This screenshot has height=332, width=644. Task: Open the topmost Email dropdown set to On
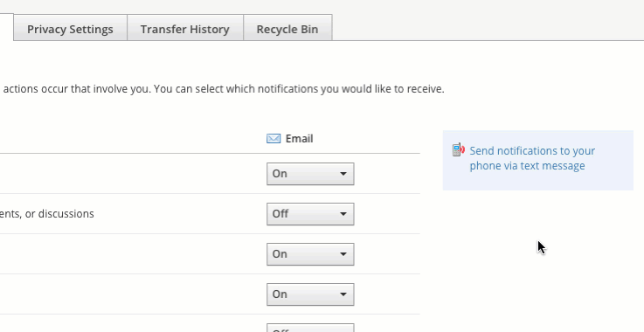tap(310, 174)
